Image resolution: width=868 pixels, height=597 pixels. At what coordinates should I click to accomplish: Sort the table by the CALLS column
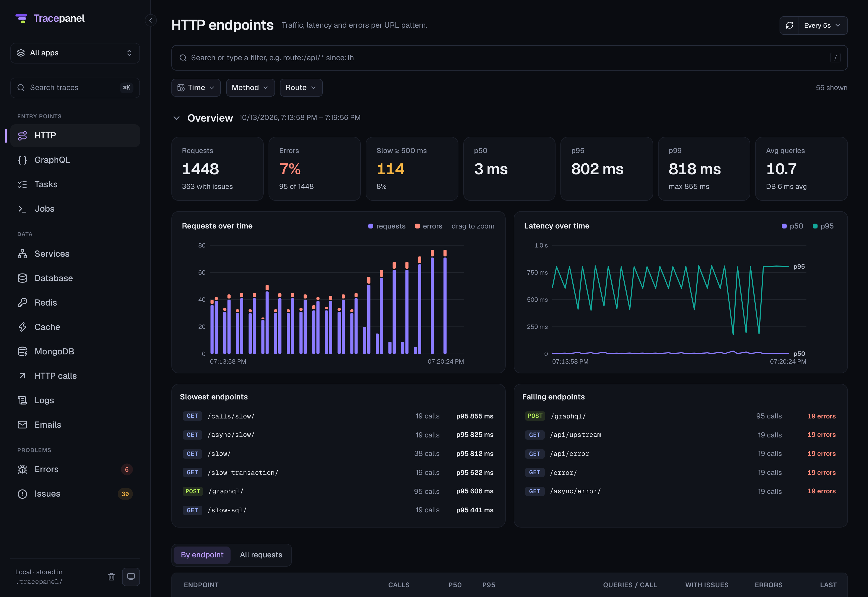pos(398,585)
